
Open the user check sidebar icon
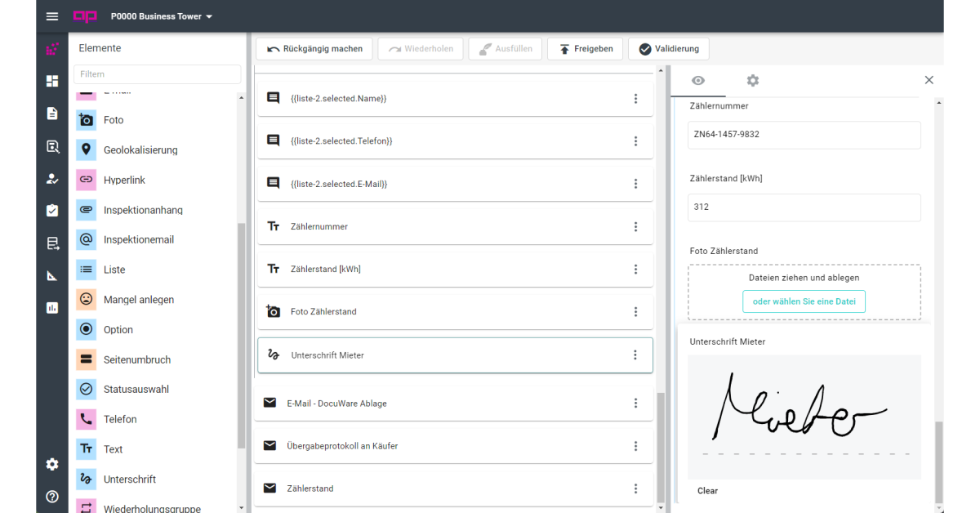[52, 178]
